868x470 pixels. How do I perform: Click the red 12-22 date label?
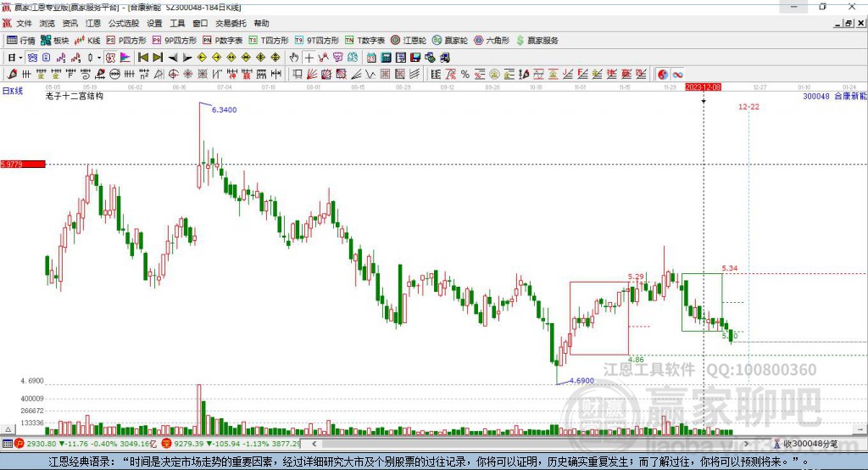(x=748, y=106)
